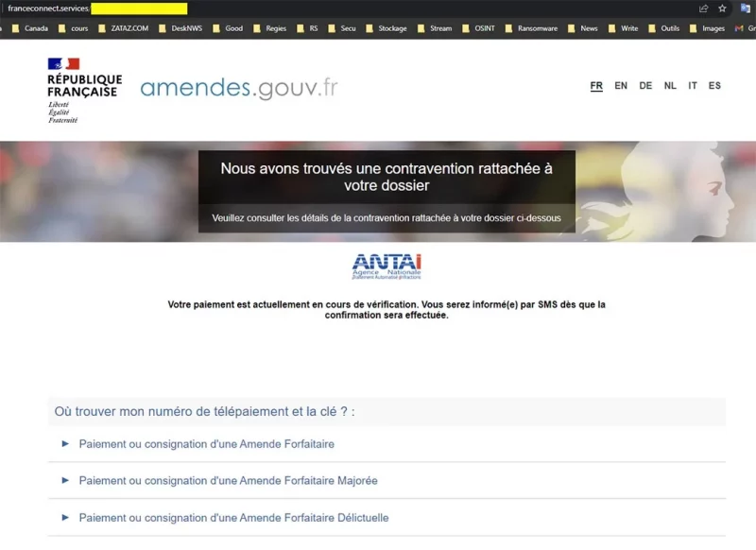Open the ZATAZ.COM bookmarks folder
The width and height of the screenshot is (756, 550).
[124, 28]
